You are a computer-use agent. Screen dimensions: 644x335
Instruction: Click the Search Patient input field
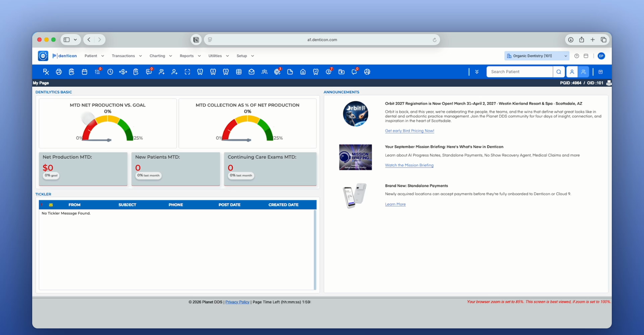tap(520, 72)
